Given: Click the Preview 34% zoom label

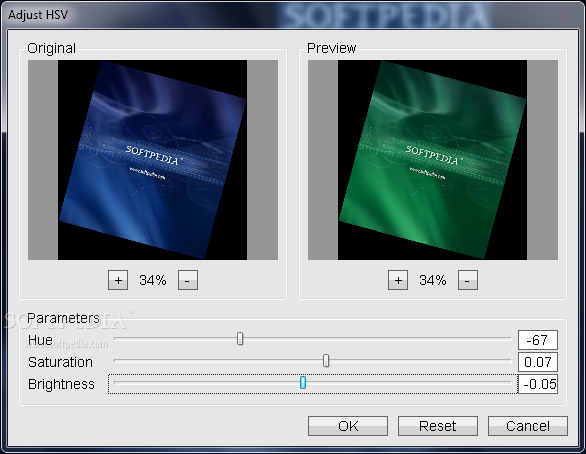Looking at the screenshot, I should [432, 280].
